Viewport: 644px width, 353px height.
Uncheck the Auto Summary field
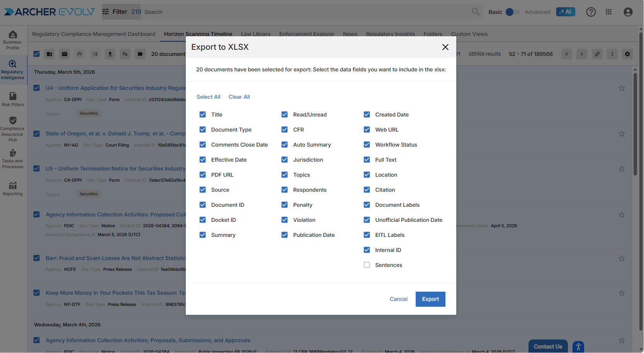[x=284, y=145]
